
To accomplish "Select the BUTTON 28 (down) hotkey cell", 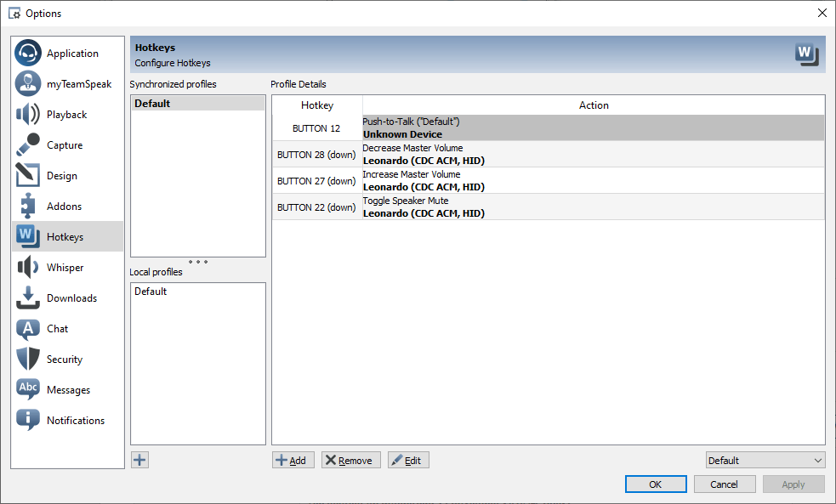I will [x=316, y=155].
